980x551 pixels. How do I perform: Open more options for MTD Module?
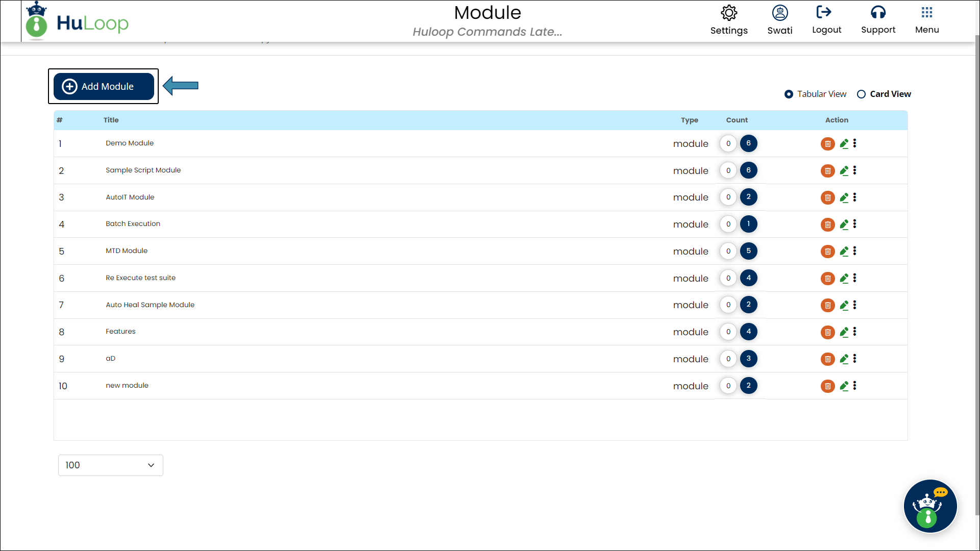[855, 251]
